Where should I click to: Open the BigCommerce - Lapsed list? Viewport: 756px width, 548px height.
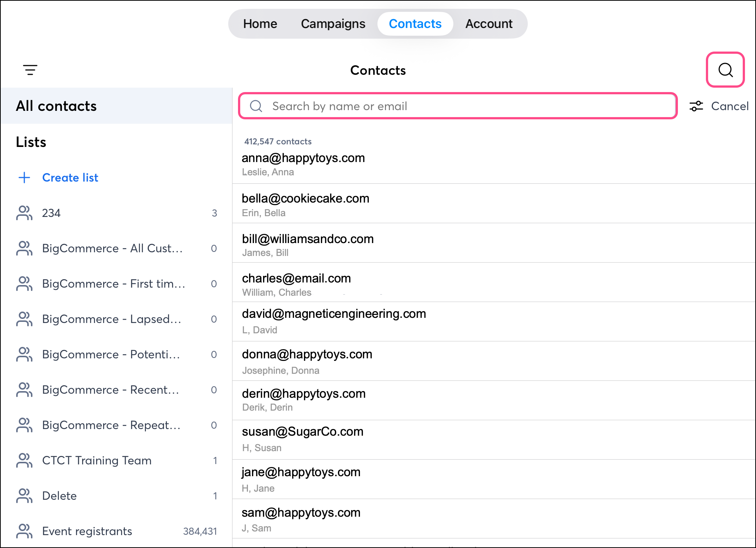point(111,319)
